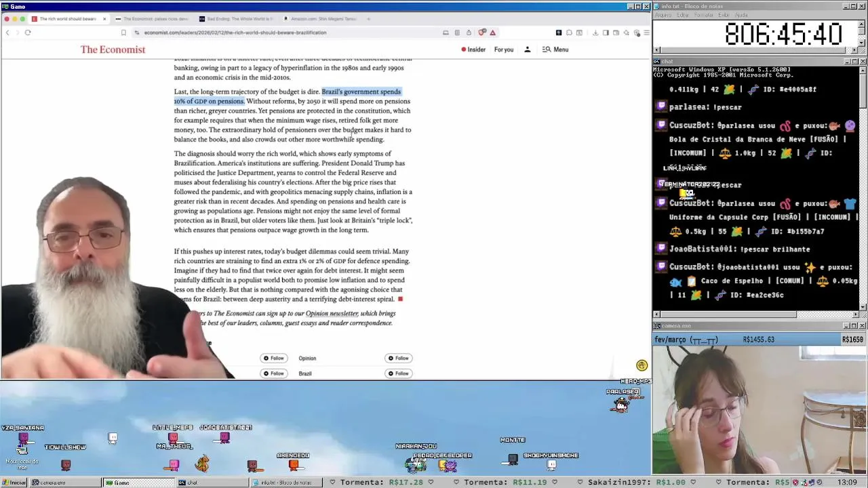Click the orange AKENOBOU character sprite
Image resolution: width=868 pixels, height=488 pixels.
pos(294,464)
